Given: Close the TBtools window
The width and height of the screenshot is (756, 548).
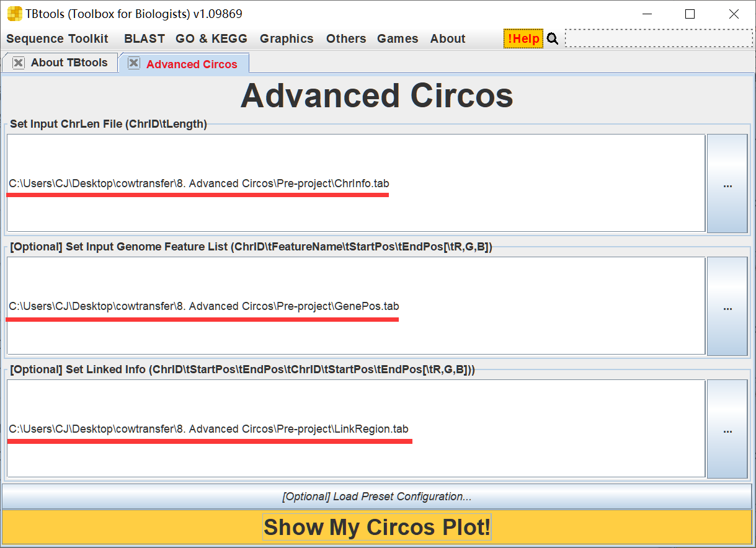Looking at the screenshot, I should coord(734,14).
